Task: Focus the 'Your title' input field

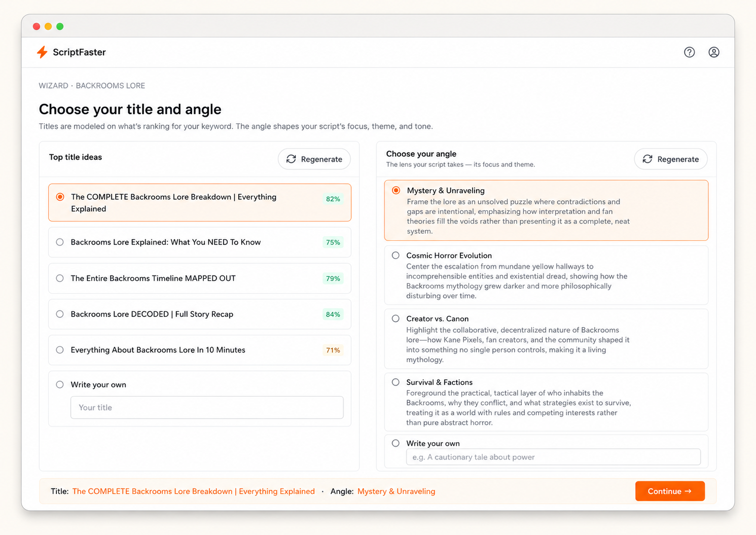Action: click(207, 408)
